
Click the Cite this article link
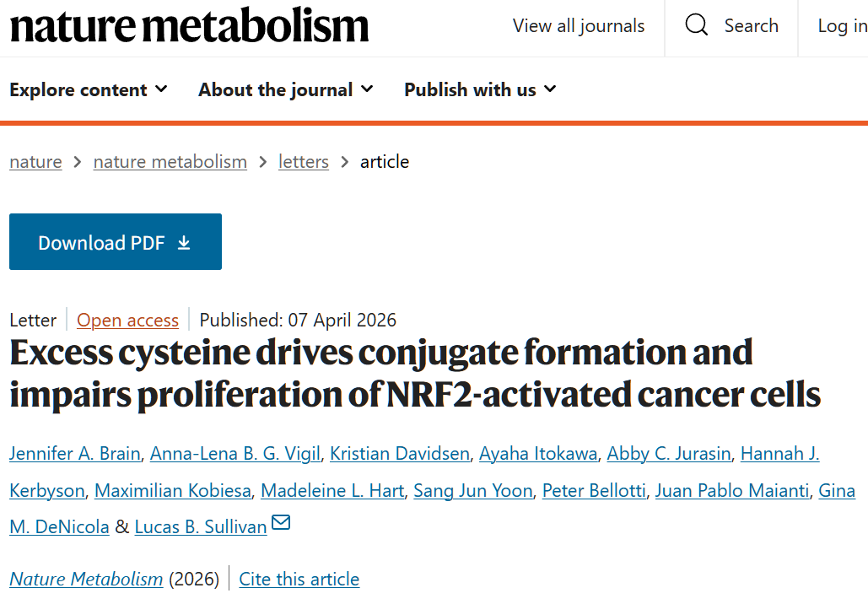299,580
